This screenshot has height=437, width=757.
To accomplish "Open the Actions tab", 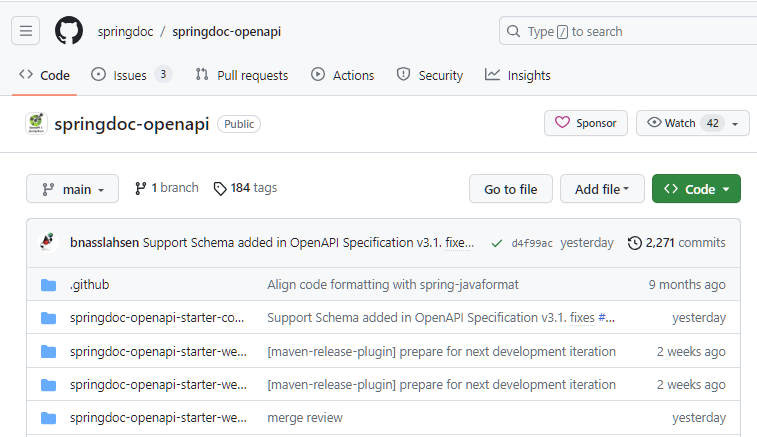I will (343, 75).
